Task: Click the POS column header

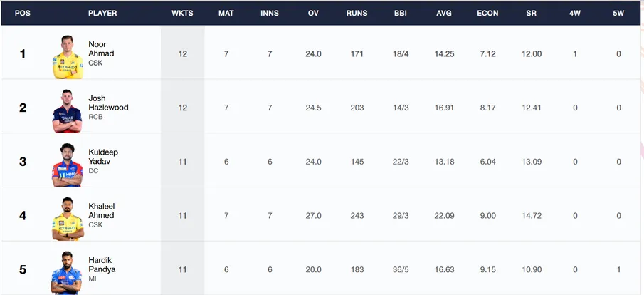Action: click(x=23, y=13)
